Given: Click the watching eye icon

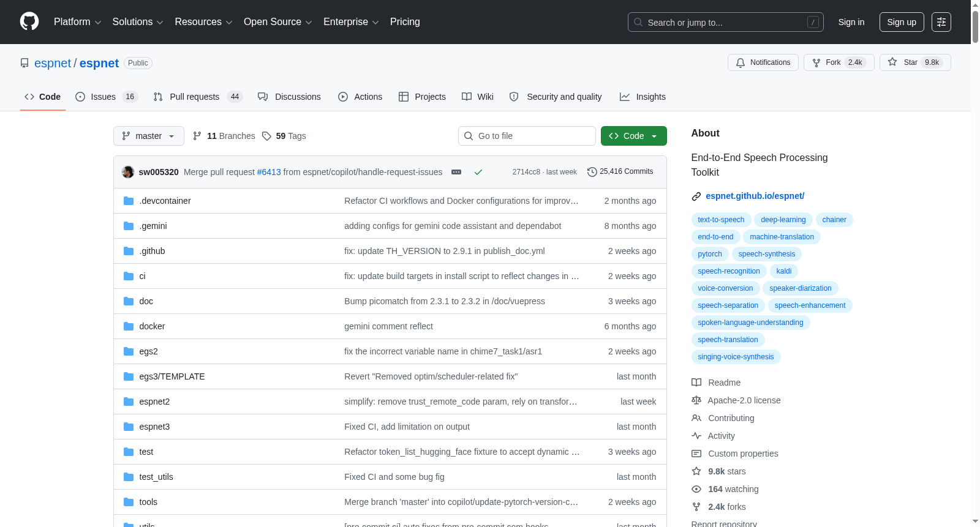Looking at the screenshot, I should click(696, 489).
